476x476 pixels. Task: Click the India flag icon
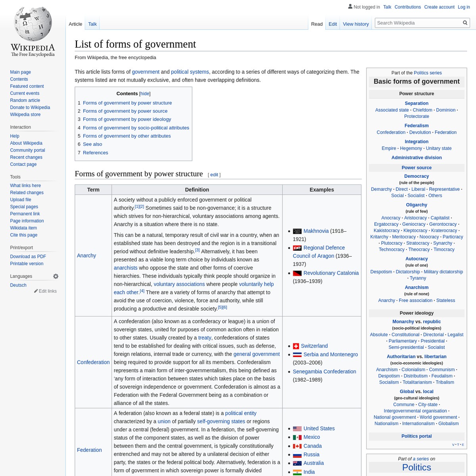297,472
